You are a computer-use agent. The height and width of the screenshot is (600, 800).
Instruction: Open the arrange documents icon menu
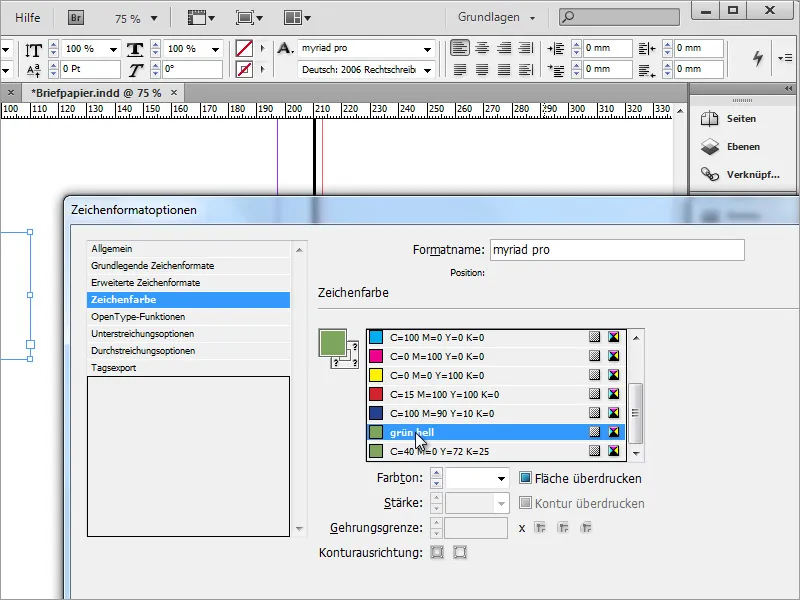point(297,18)
